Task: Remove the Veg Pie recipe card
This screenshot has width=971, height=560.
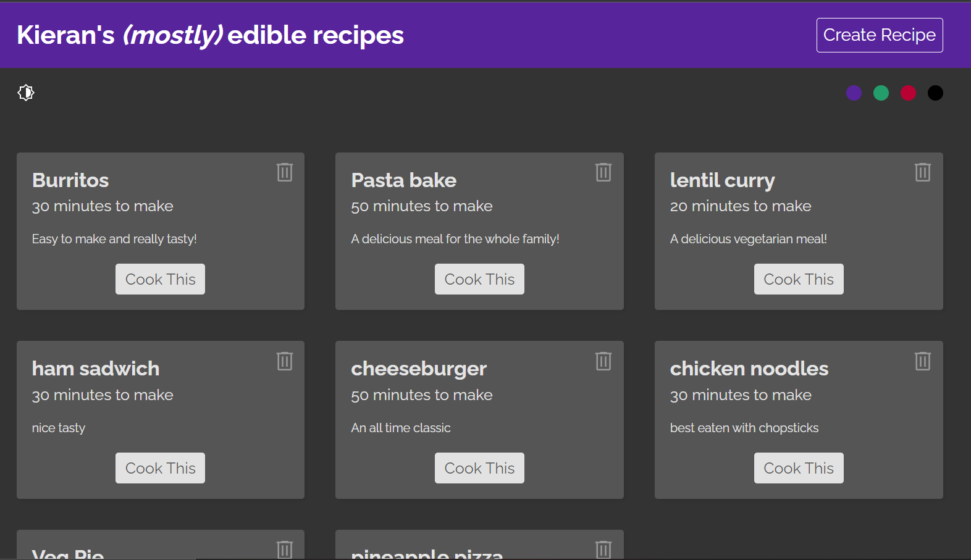Action: point(284,550)
